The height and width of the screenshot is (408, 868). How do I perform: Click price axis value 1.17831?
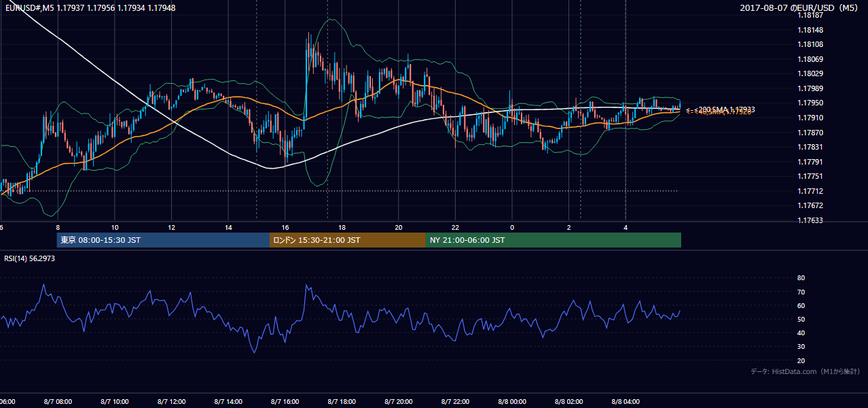point(810,147)
